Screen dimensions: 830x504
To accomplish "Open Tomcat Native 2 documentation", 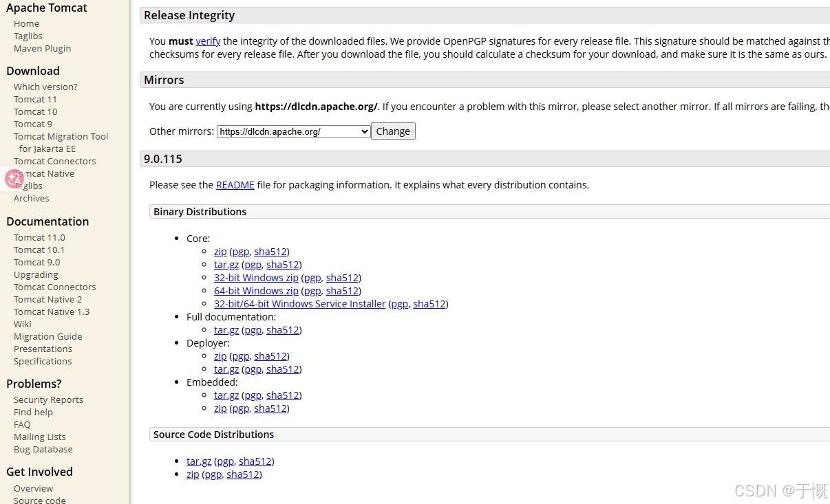I will pyautogui.click(x=47, y=299).
